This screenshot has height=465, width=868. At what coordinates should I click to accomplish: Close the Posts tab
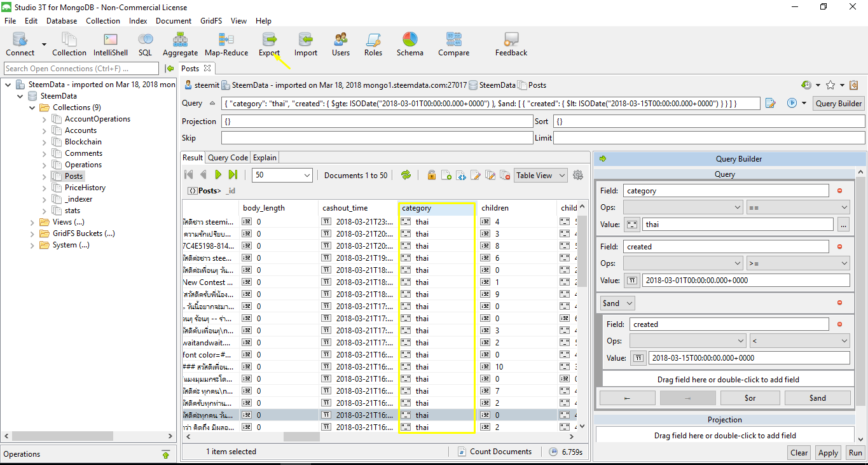[x=207, y=68]
